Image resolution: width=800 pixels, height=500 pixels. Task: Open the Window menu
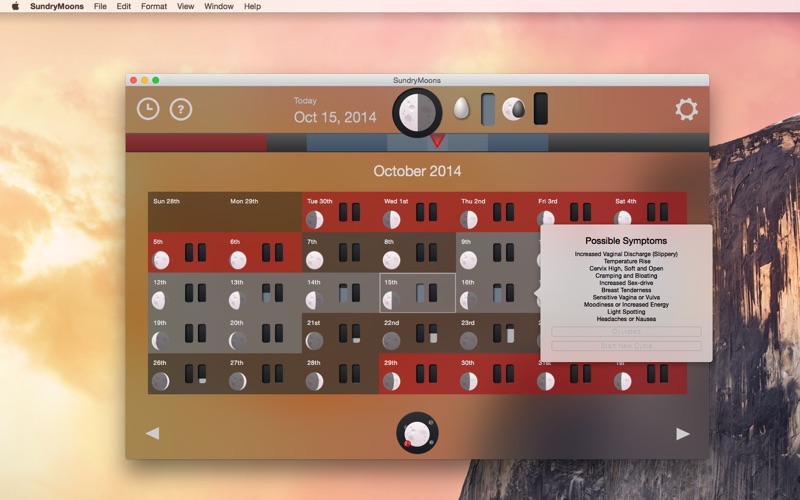(219, 6)
